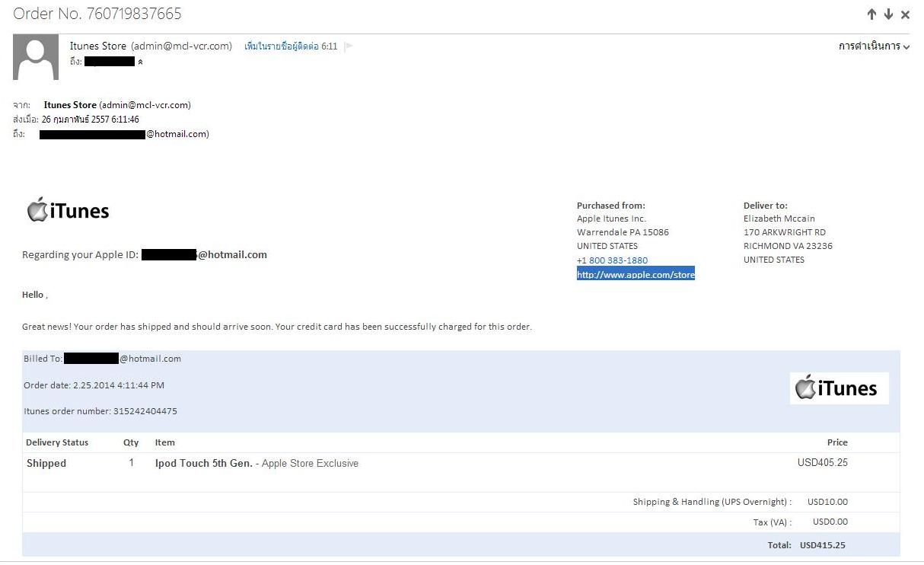Click the Tax (VA) USD0.00 amount
This screenshot has height=565, width=924.
click(830, 522)
